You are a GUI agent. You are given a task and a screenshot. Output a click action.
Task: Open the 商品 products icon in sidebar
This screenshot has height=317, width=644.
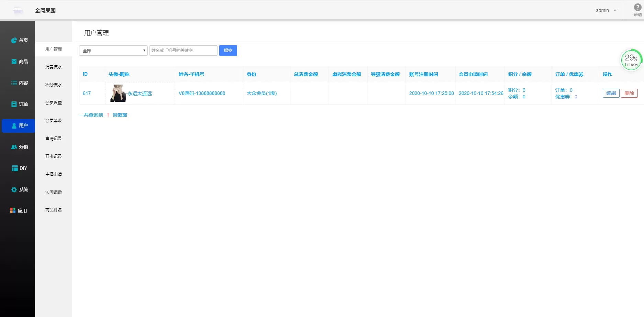point(14,62)
